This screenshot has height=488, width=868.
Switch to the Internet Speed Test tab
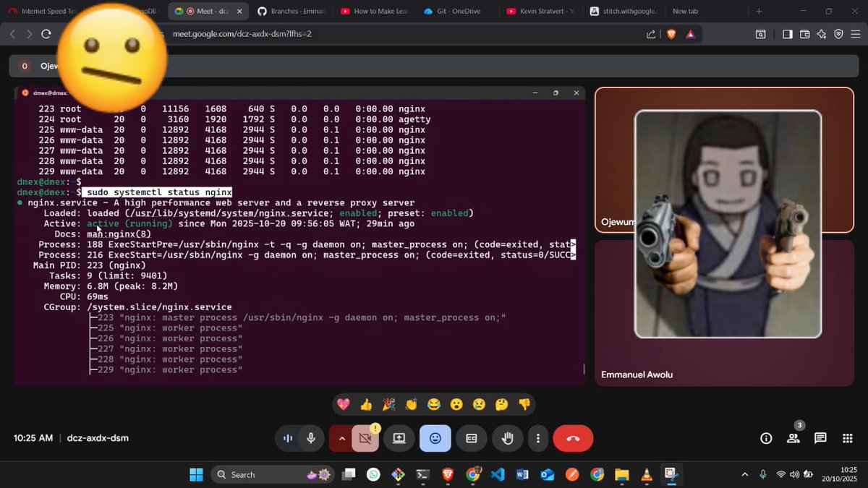coord(43,11)
